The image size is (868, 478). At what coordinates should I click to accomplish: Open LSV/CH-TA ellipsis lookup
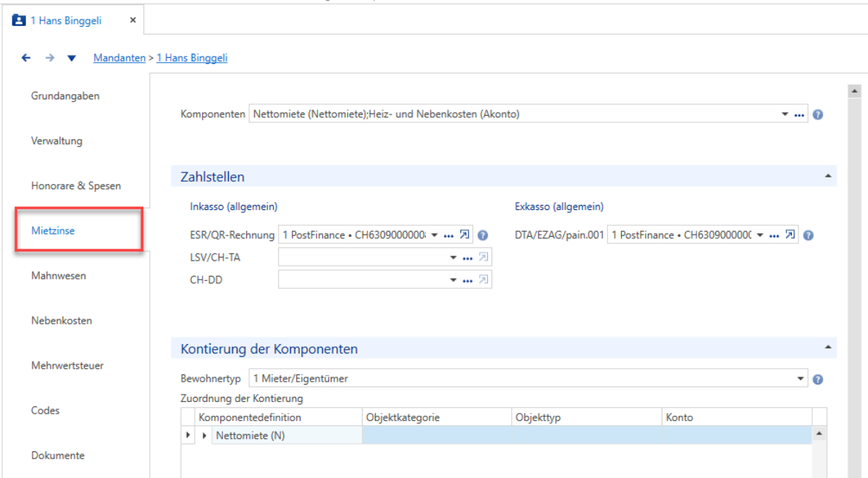click(x=468, y=258)
